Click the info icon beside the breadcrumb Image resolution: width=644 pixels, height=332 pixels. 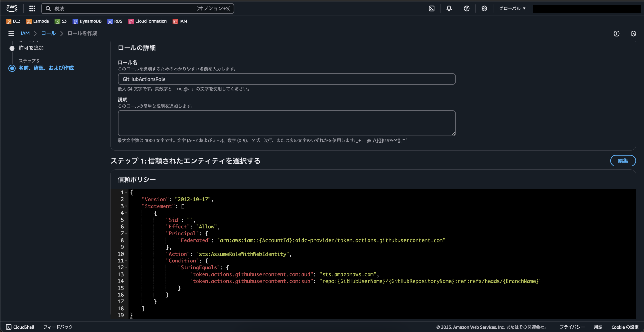[617, 33]
